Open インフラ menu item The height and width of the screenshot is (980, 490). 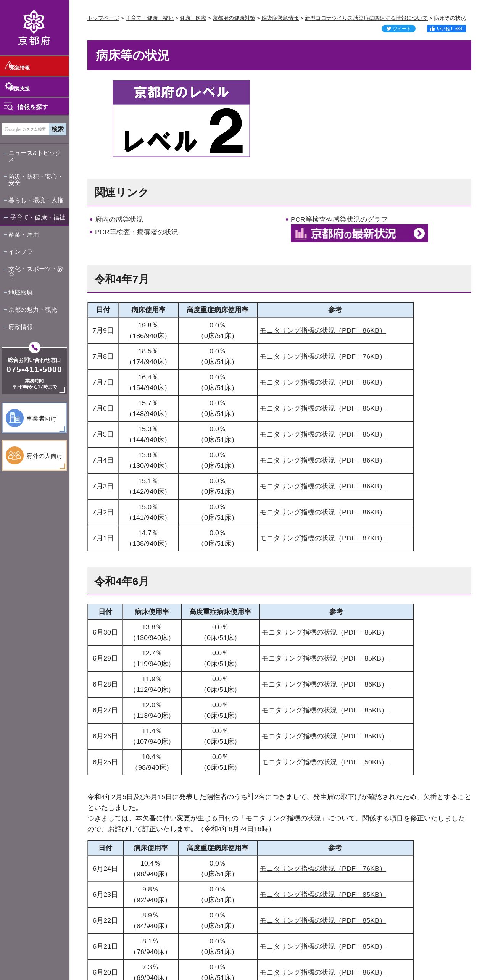pyautogui.click(x=34, y=251)
